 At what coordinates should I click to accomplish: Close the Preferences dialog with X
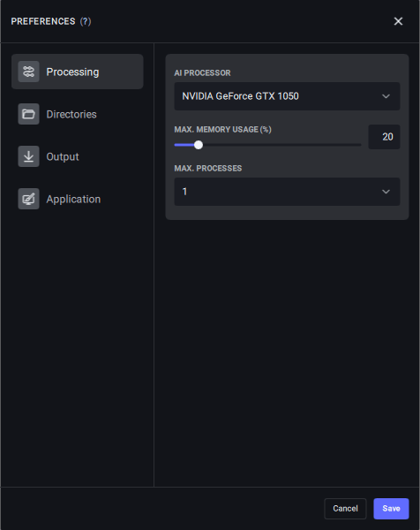click(x=399, y=21)
